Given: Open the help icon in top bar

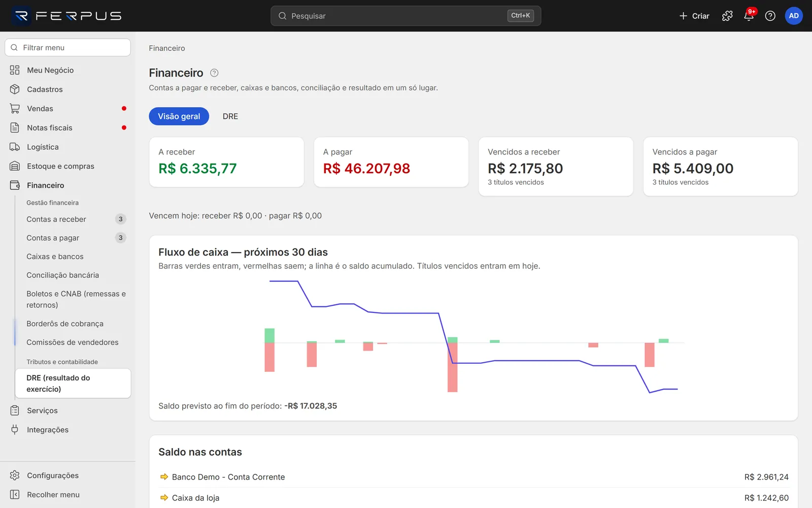Looking at the screenshot, I should (x=770, y=16).
